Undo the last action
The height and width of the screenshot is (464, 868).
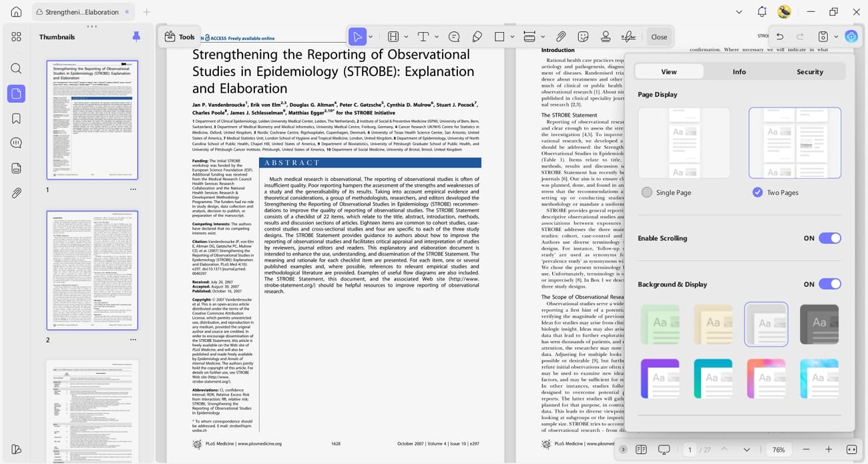(x=780, y=37)
